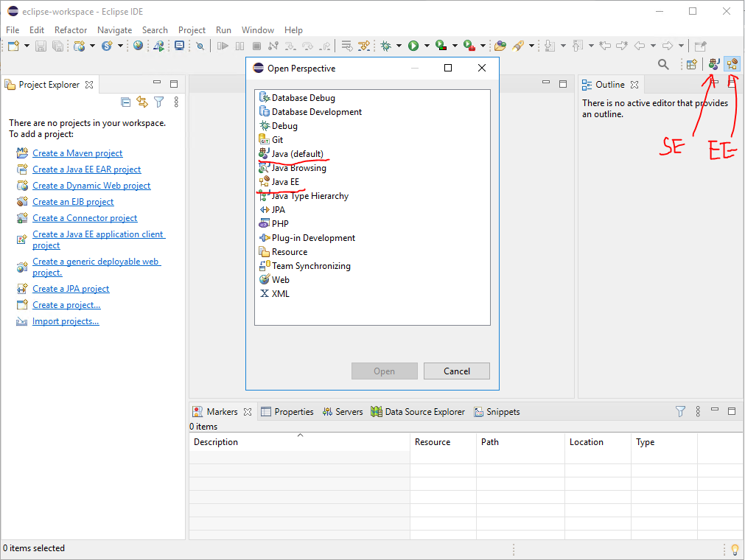Image resolution: width=745 pixels, height=560 pixels.
Task: Toggle Link with Editor in Project Explorer
Action: pyautogui.click(x=142, y=102)
